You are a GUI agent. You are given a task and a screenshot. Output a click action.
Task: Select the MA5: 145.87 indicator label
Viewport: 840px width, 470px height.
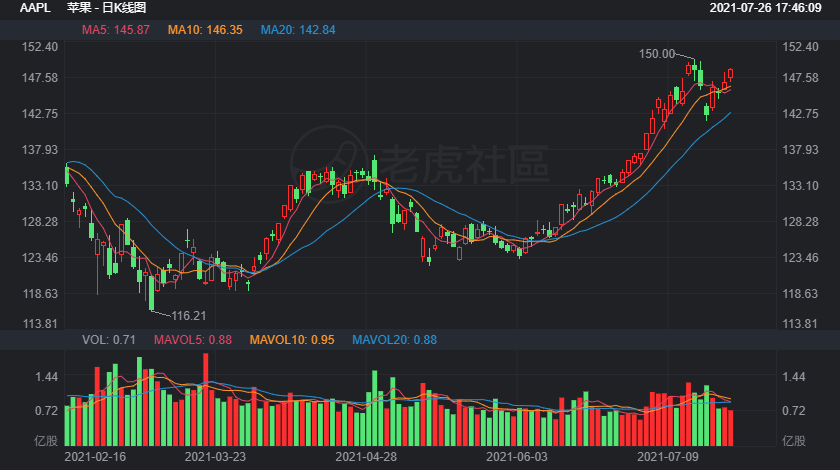(116, 30)
